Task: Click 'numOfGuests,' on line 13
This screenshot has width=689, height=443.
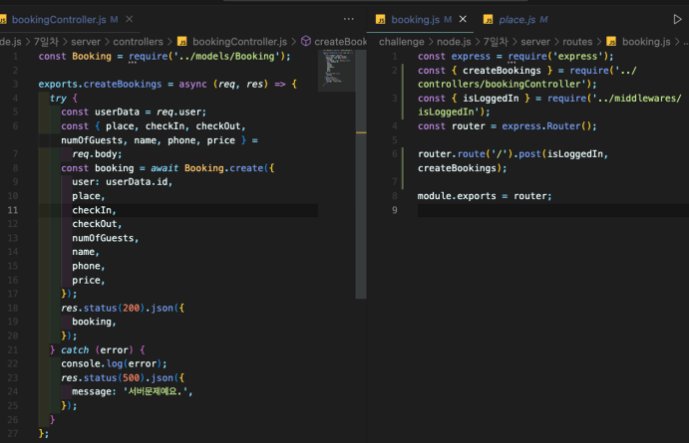Action: (x=105, y=238)
